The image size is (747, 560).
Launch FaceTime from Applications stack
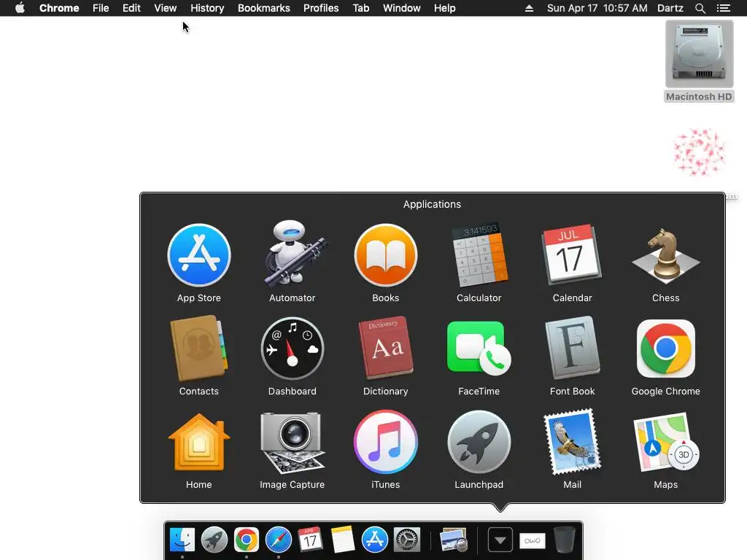click(479, 349)
